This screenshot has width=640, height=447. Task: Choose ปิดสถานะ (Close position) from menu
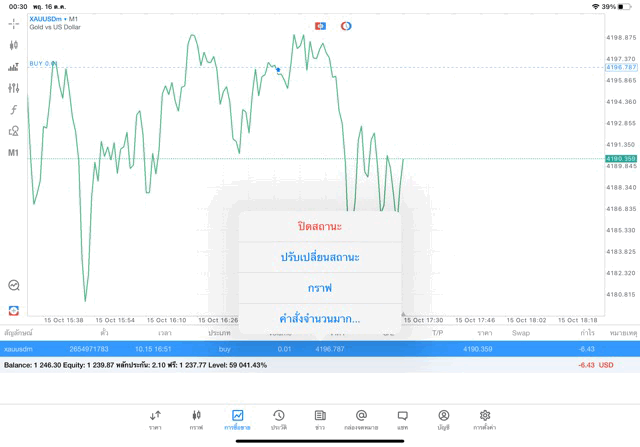[320, 226]
